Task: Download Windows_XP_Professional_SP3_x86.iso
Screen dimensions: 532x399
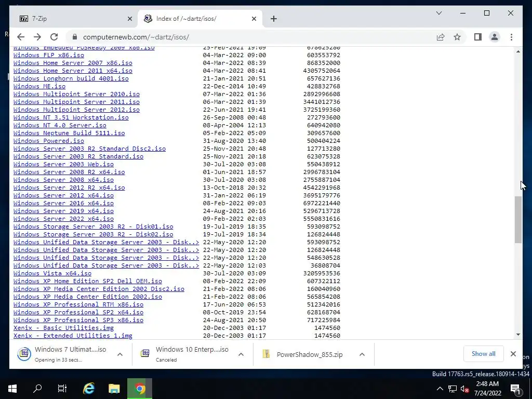Action: click(x=78, y=320)
